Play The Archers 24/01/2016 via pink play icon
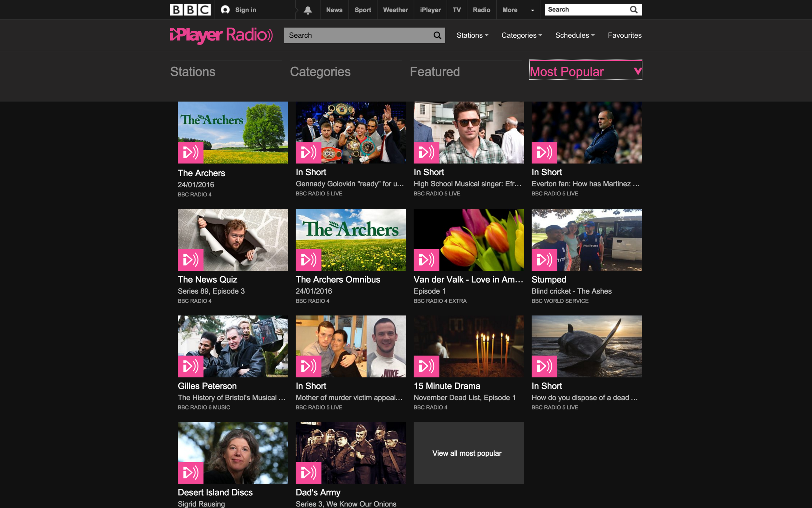Screen dimensions: 812x508 191,152
